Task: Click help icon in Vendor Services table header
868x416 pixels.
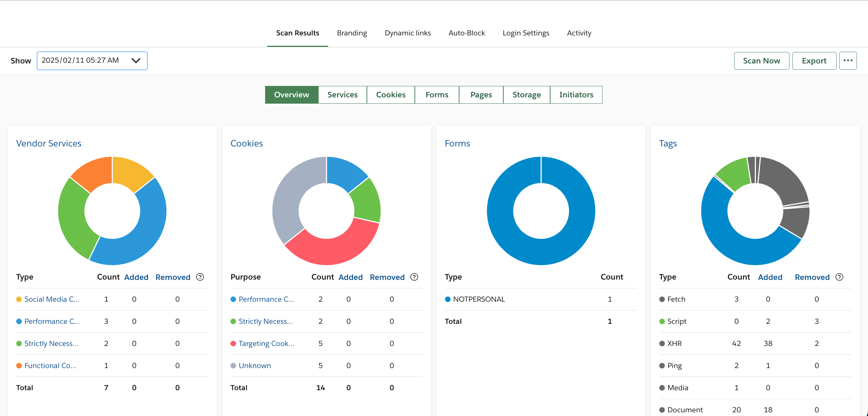Action: tap(200, 277)
